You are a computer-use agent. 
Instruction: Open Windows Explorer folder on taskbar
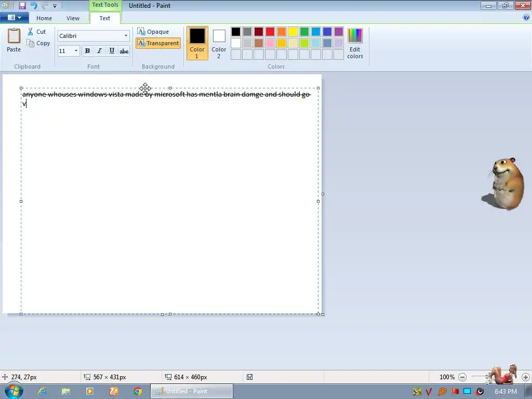pyautogui.click(x=66, y=391)
